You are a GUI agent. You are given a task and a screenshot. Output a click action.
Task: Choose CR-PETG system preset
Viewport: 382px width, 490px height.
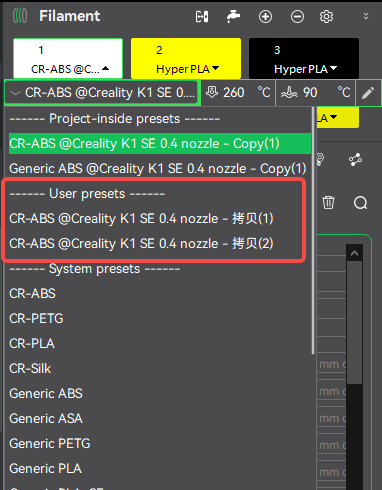click(x=36, y=319)
